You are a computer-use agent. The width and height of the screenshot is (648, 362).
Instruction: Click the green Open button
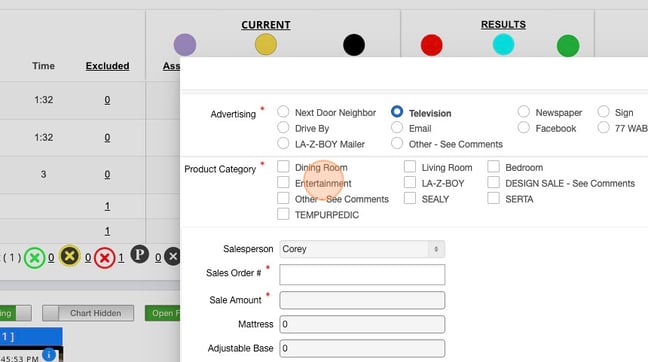click(162, 313)
